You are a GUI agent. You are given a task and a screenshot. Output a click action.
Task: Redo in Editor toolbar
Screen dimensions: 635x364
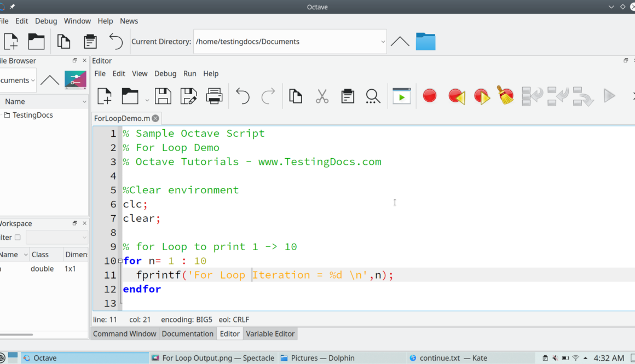[x=268, y=96]
